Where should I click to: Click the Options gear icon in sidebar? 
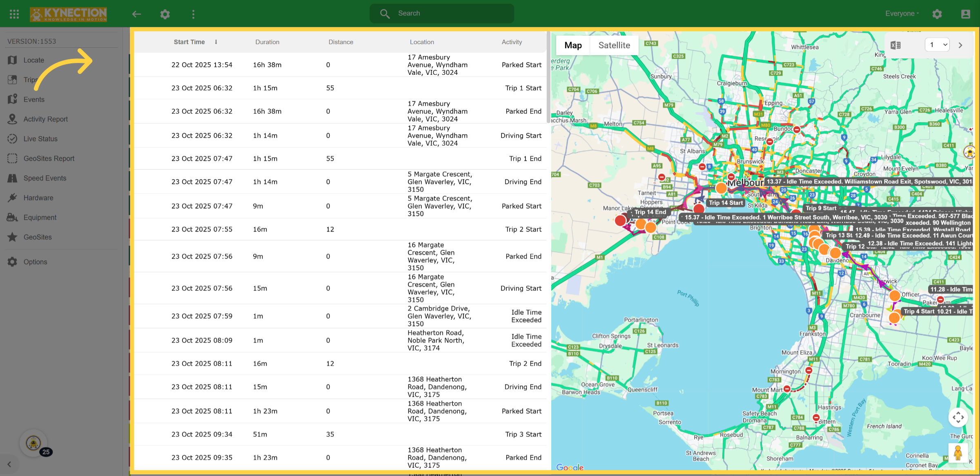(x=12, y=261)
